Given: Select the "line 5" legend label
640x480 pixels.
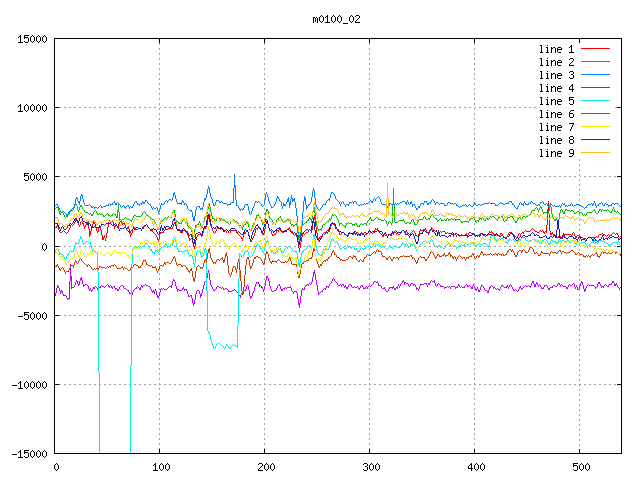Looking at the screenshot, I should click(556, 101).
